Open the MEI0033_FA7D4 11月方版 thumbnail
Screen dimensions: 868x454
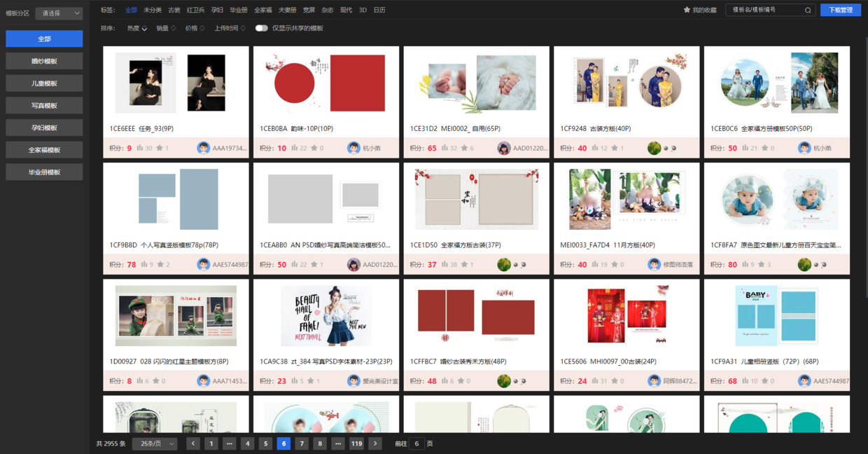[626, 200]
